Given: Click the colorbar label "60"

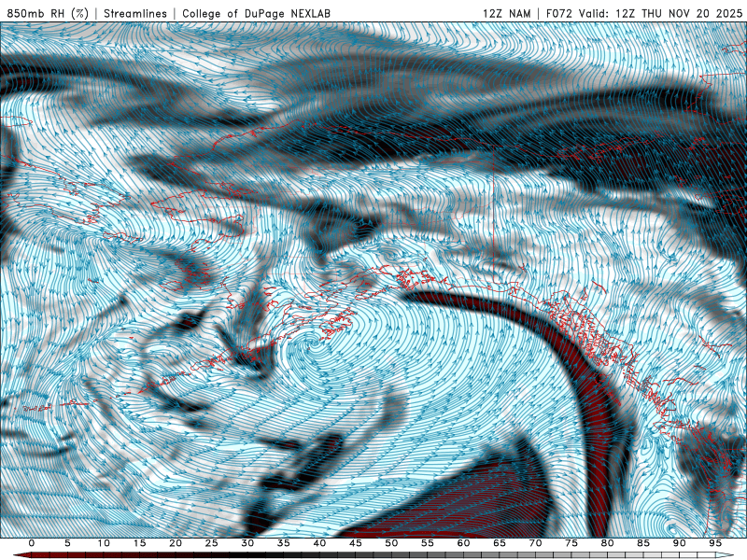Looking at the screenshot, I should point(463,543).
